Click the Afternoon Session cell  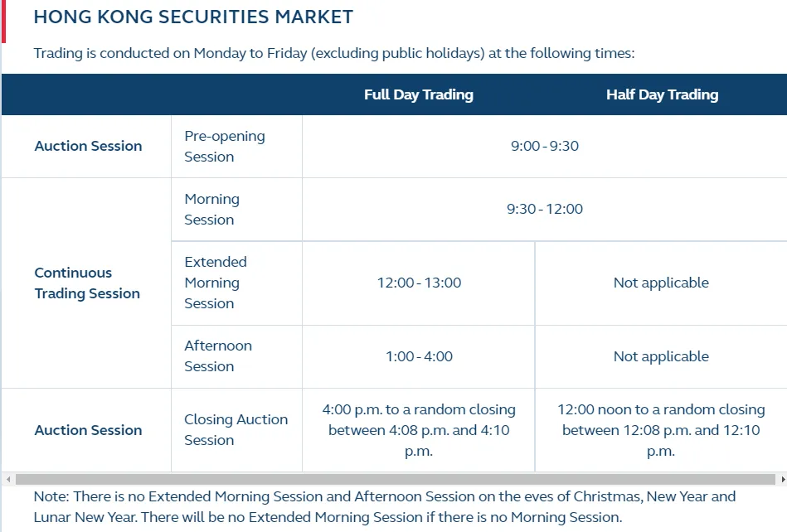237,356
